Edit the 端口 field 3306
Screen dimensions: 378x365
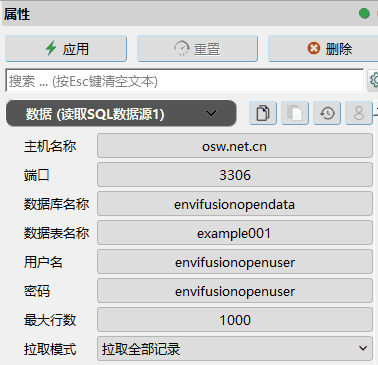tap(235, 175)
